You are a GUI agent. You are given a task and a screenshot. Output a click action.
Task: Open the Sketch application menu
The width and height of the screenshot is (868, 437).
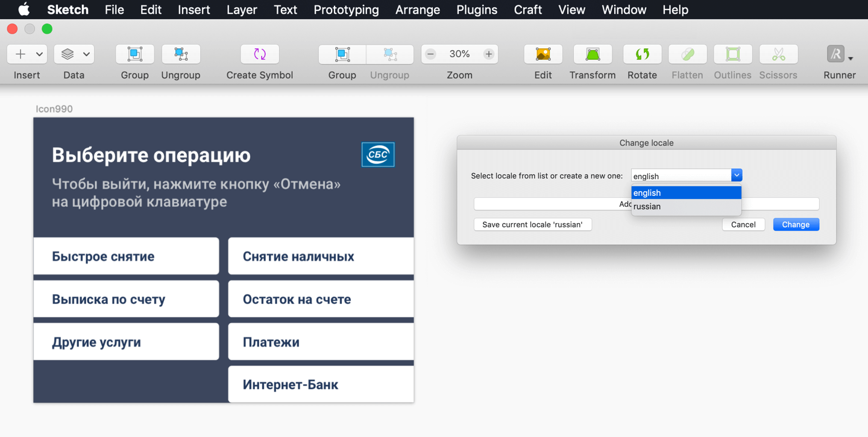tap(68, 10)
